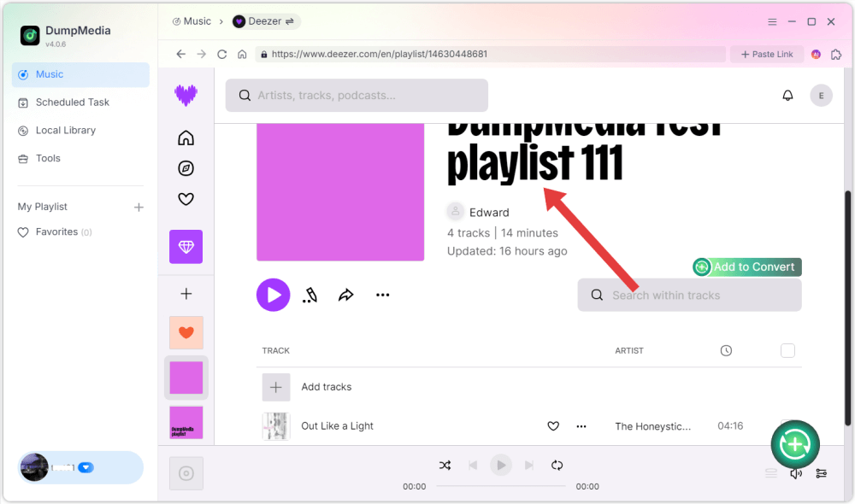Edit the playlist with the pencil icon
The width and height of the screenshot is (855, 504).
(x=310, y=294)
